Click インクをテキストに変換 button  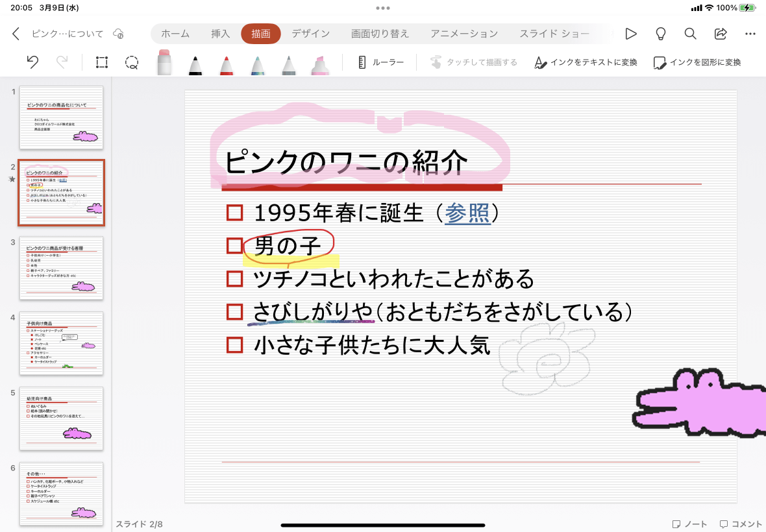coord(586,62)
